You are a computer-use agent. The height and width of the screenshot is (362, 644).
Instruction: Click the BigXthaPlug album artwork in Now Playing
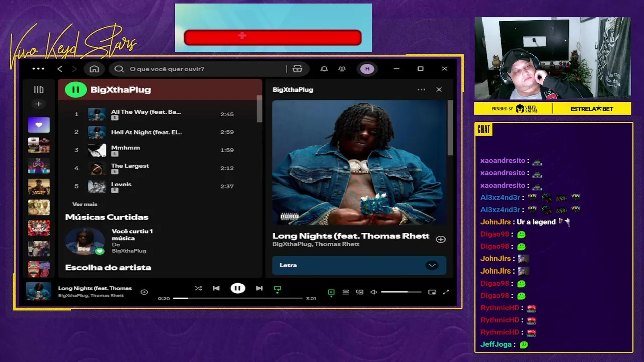tap(359, 162)
